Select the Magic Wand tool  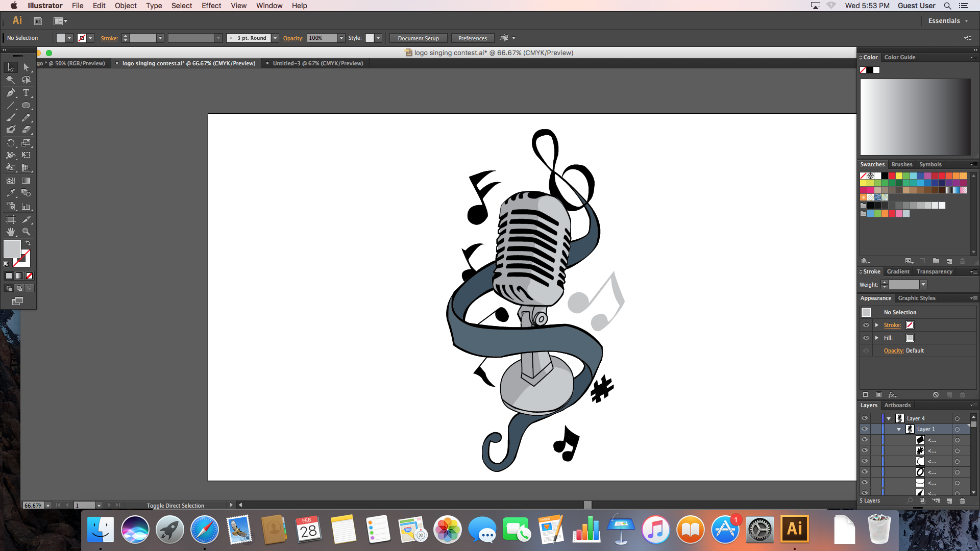(x=11, y=80)
